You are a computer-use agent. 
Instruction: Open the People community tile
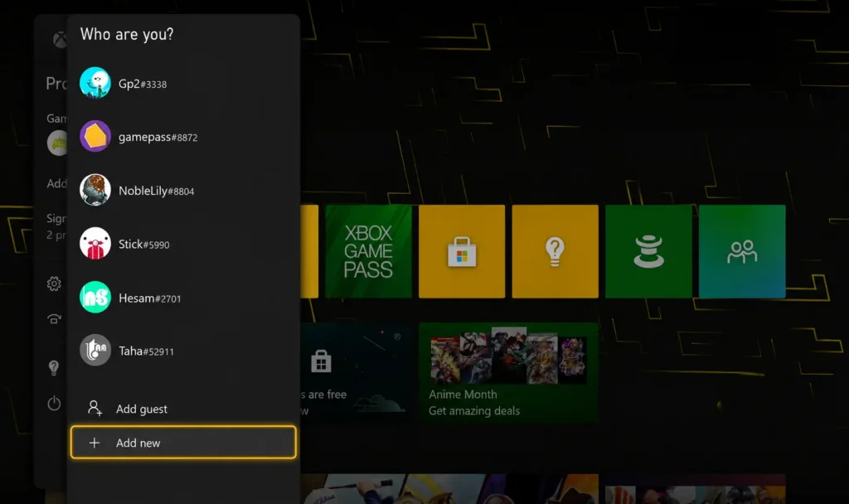click(x=742, y=251)
